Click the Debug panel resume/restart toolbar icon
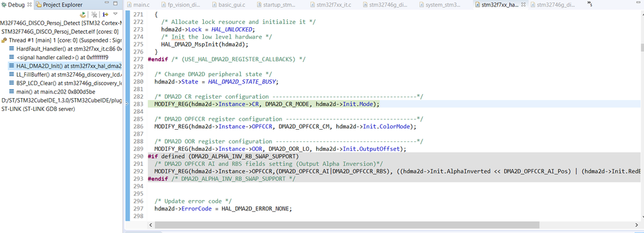This screenshot has width=644, height=233. click(x=83, y=14)
